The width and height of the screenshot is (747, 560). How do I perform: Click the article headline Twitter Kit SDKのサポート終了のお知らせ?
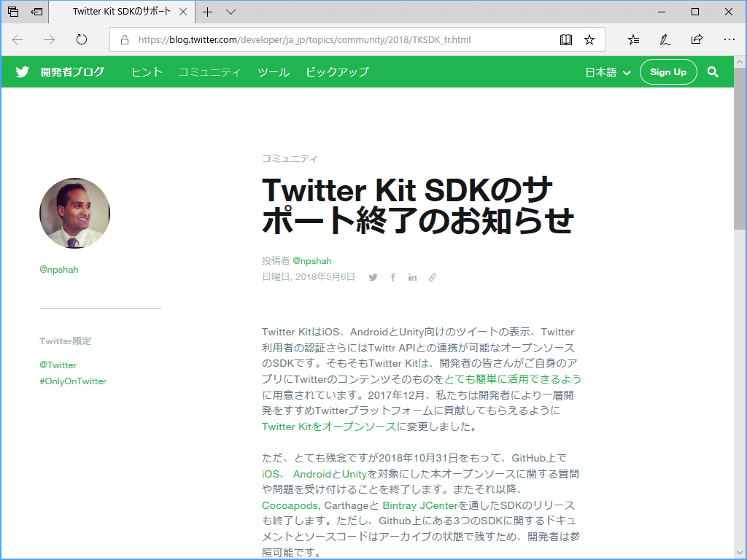(417, 206)
